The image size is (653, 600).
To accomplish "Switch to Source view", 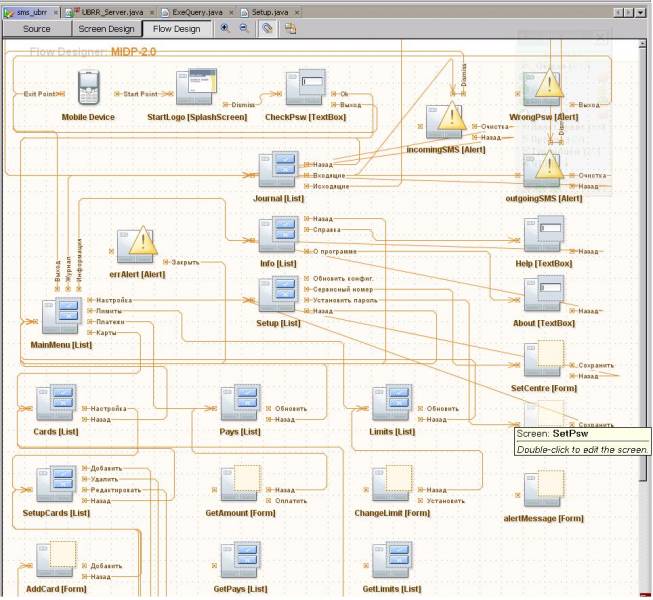I will click(37, 29).
